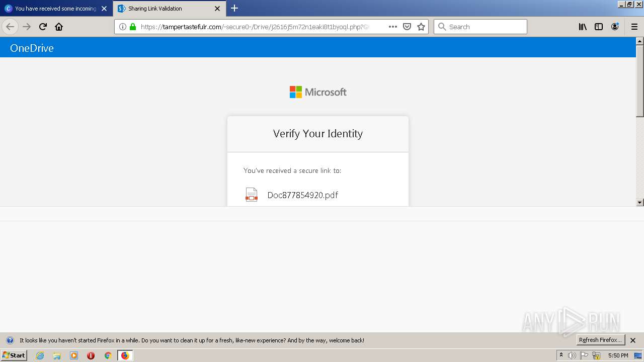Click the PDF document file icon

coord(251,195)
